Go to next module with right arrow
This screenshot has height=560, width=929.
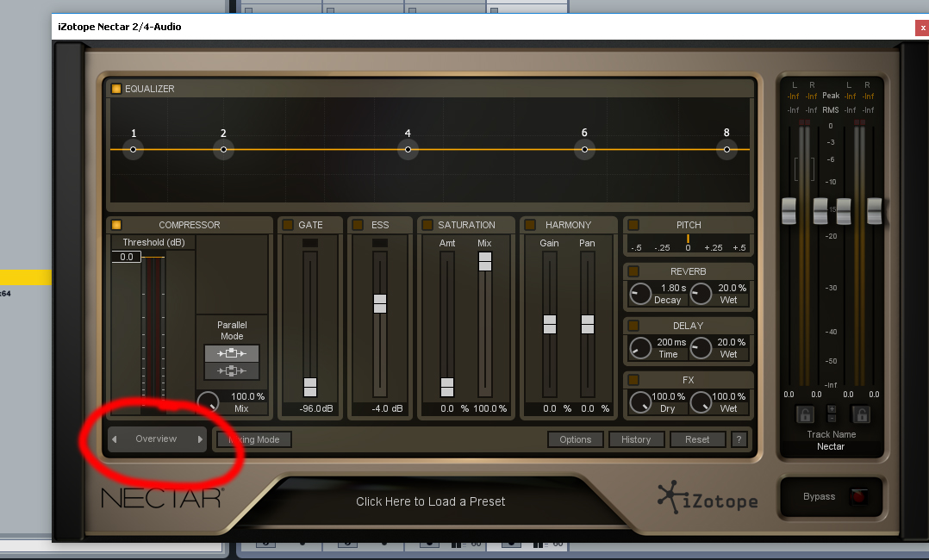200,439
